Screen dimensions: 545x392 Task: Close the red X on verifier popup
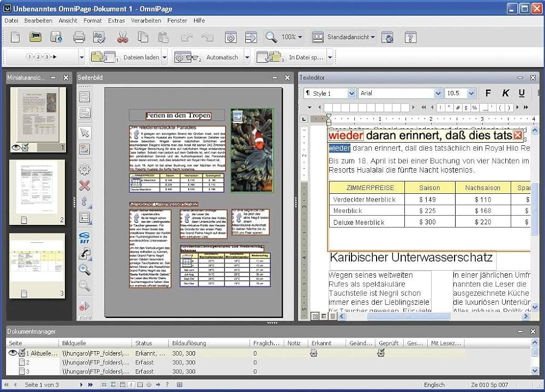pos(518,135)
